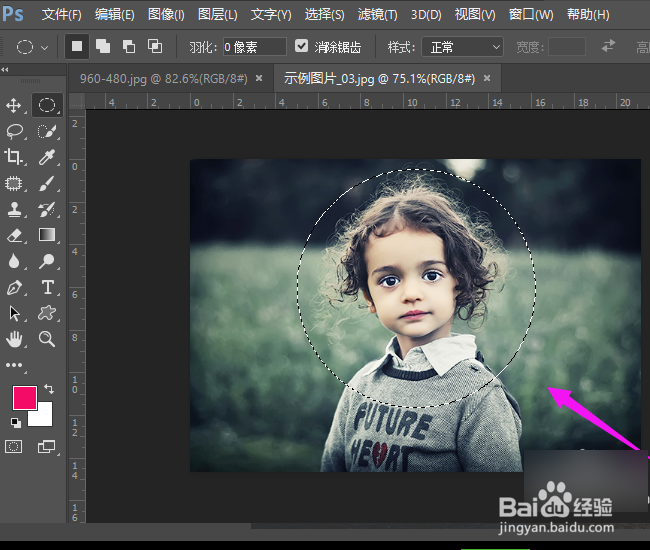Image resolution: width=650 pixels, height=550 pixels.
Task: Toggle Quick Mask mode
Action: pyautogui.click(x=14, y=446)
